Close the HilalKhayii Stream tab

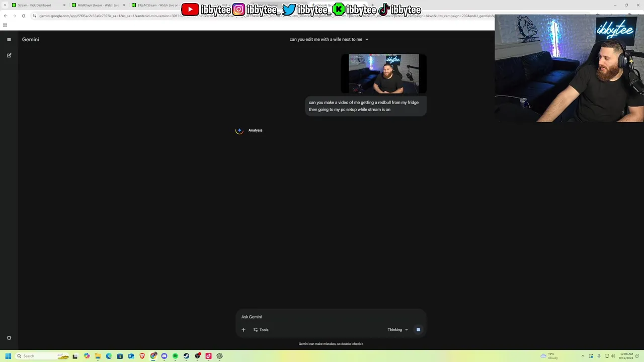[124, 5]
